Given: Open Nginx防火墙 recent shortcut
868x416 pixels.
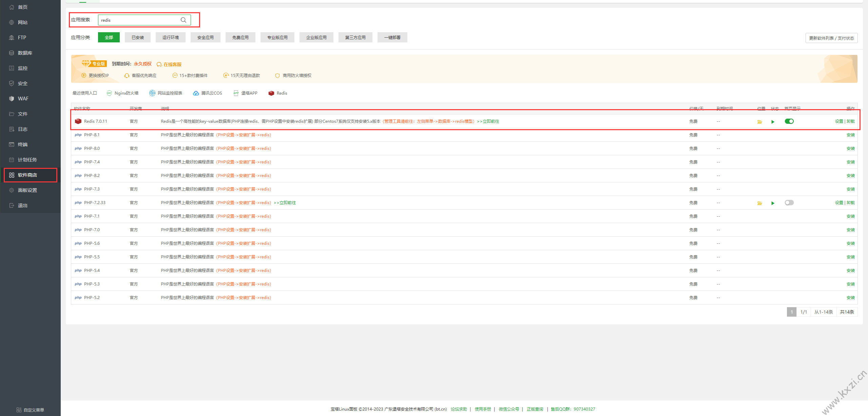Looking at the screenshot, I should [122, 93].
